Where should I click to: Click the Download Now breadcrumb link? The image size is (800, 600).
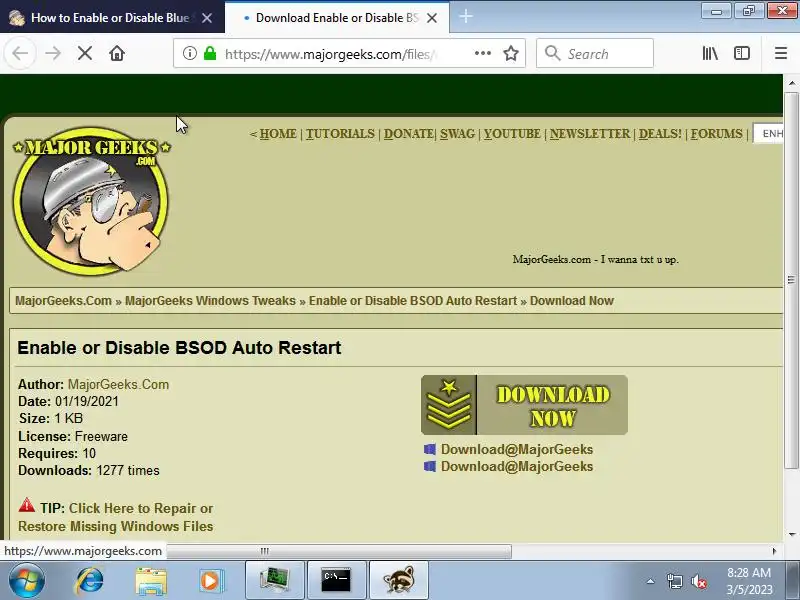pos(571,301)
